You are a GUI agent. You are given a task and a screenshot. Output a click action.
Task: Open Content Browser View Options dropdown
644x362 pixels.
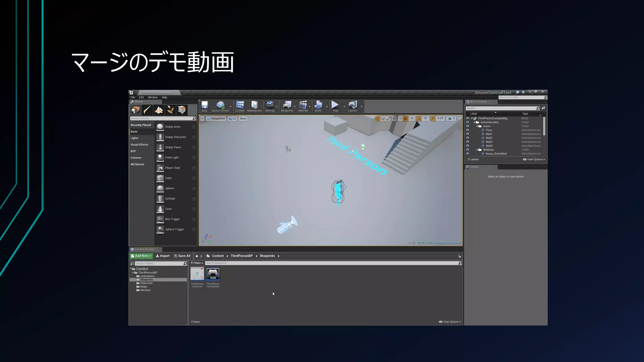(x=450, y=322)
